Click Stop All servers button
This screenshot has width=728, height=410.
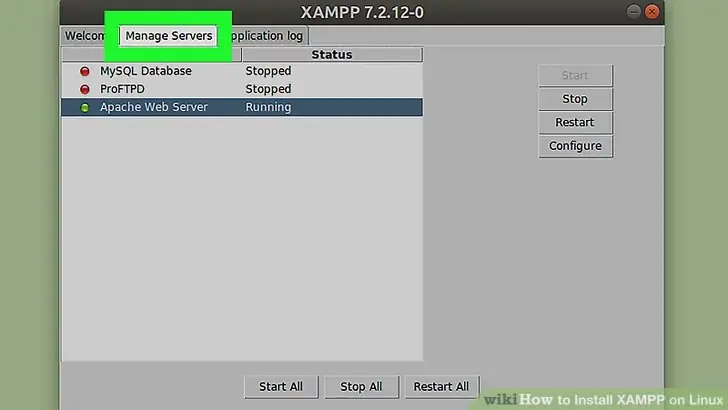tap(361, 387)
